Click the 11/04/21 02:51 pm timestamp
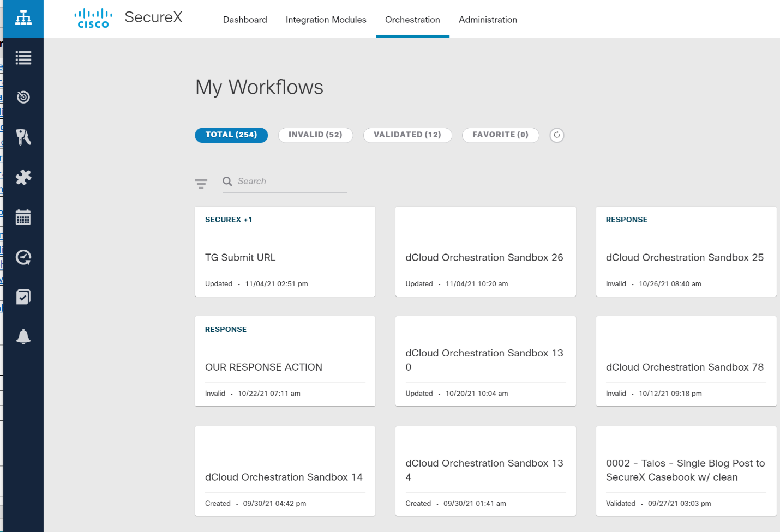This screenshot has height=532, width=780. pos(277,284)
